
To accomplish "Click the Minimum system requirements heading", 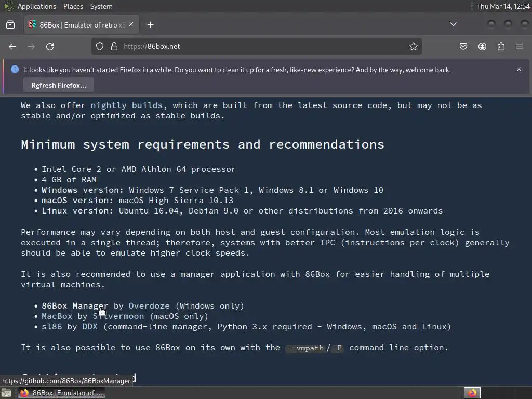I will [203, 144].
